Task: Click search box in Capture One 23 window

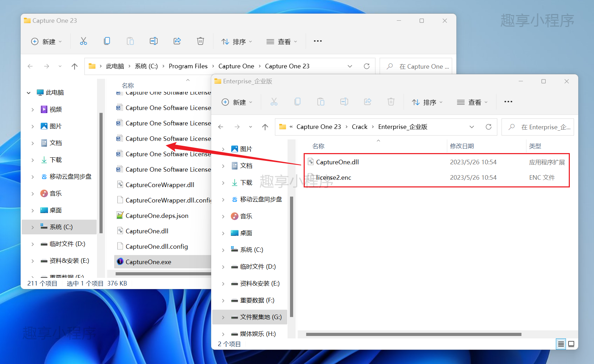Action: tap(416, 66)
